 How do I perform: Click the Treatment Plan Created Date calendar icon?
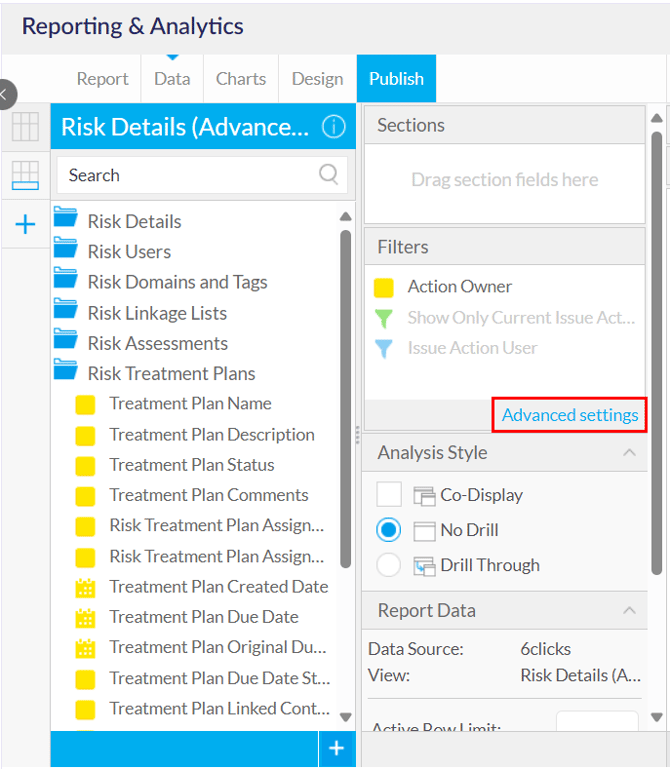pyautogui.click(x=86, y=587)
